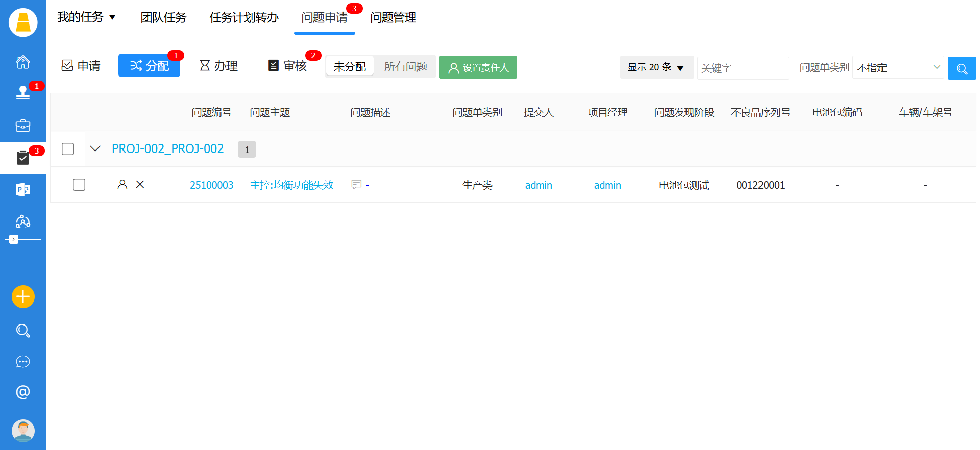Click the yellow plus add button
Screen dimensions: 980x450
click(23, 296)
